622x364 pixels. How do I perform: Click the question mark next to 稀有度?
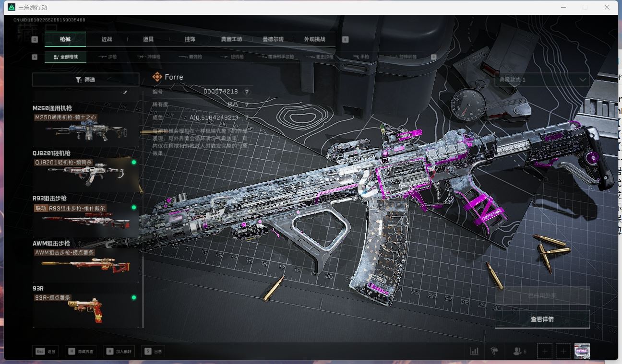tap(247, 105)
